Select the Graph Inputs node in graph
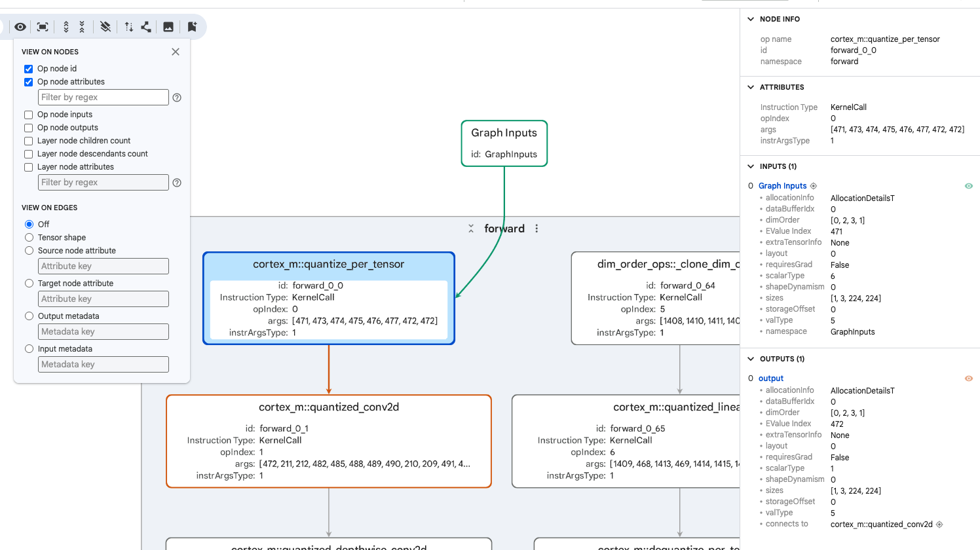 (x=504, y=143)
